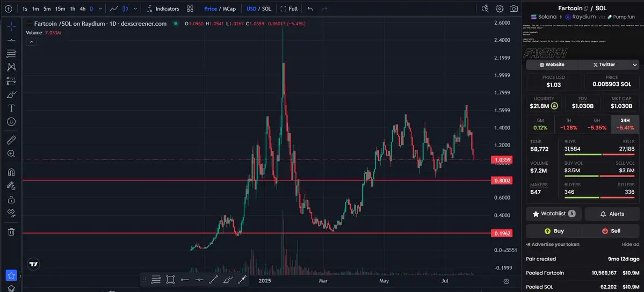Add token to Watchlist

(x=554, y=214)
